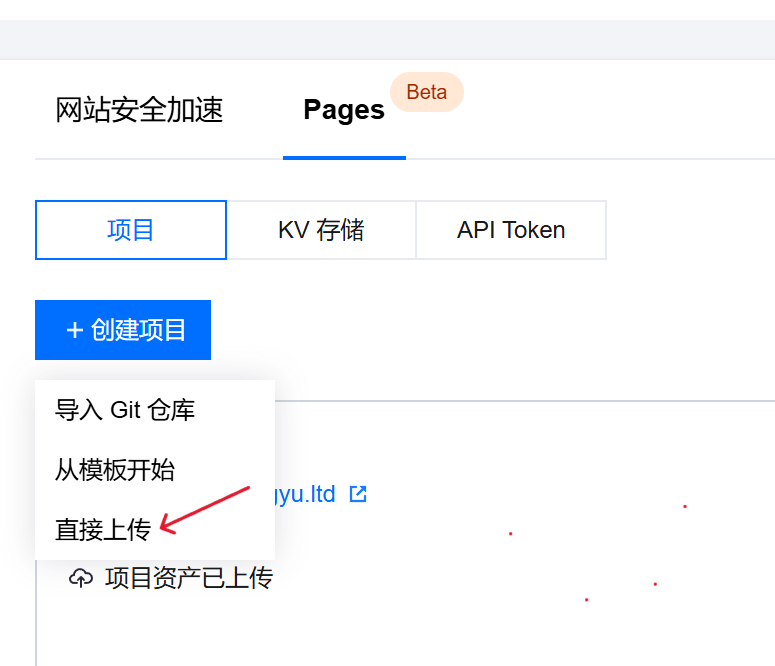Click the 项目资产已上传 status text
The image size is (775, 666).
click(189, 578)
